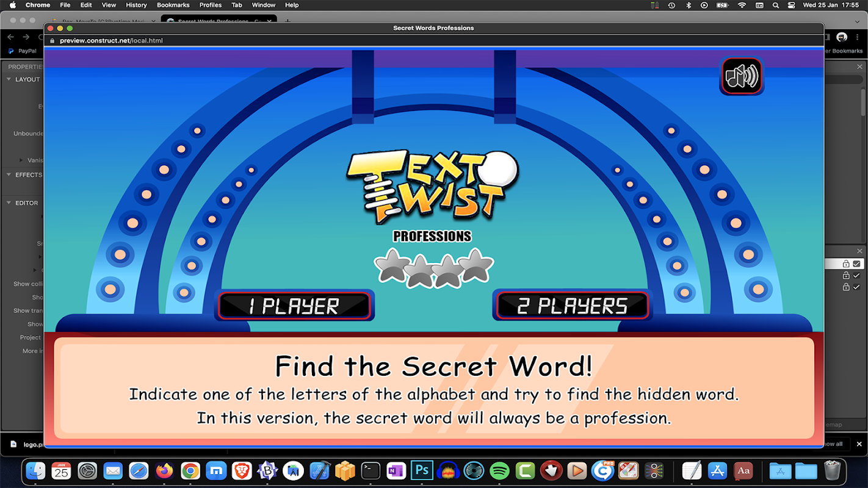This screenshot has height=488, width=868.
Task: Open the History menu
Action: click(x=136, y=5)
